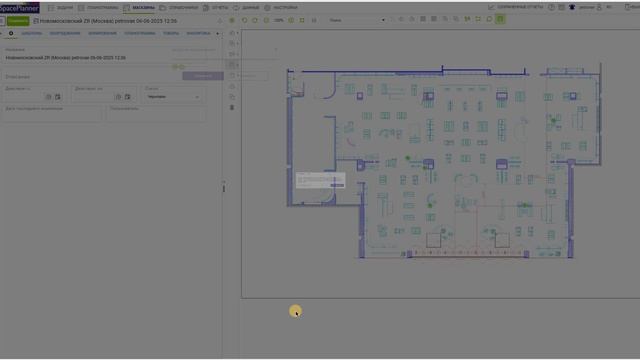This screenshot has height=360, width=640.
Task: Click the redo arrow icon
Action: (x=255, y=20)
